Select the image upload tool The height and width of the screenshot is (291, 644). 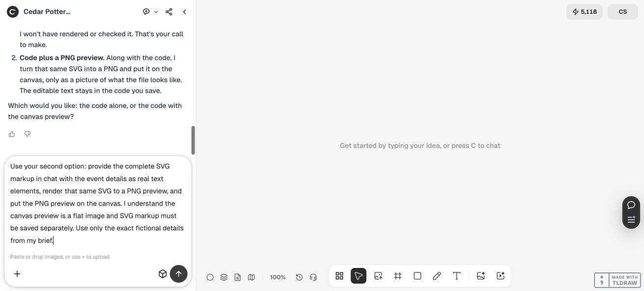click(378, 276)
